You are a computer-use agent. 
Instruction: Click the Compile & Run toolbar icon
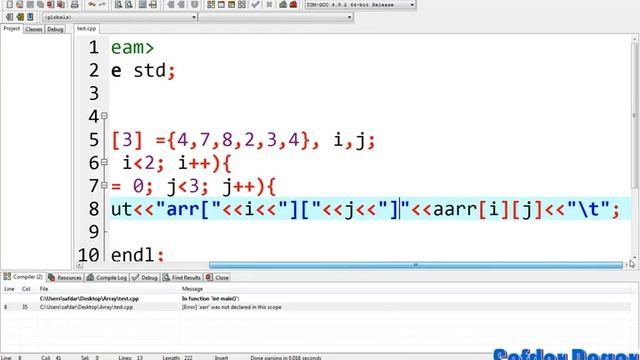tap(231, 4)
